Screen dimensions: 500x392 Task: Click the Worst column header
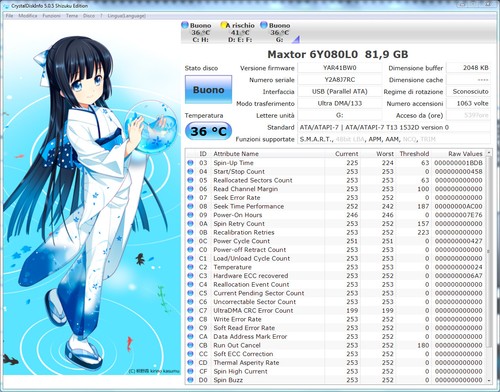point(385,154)
